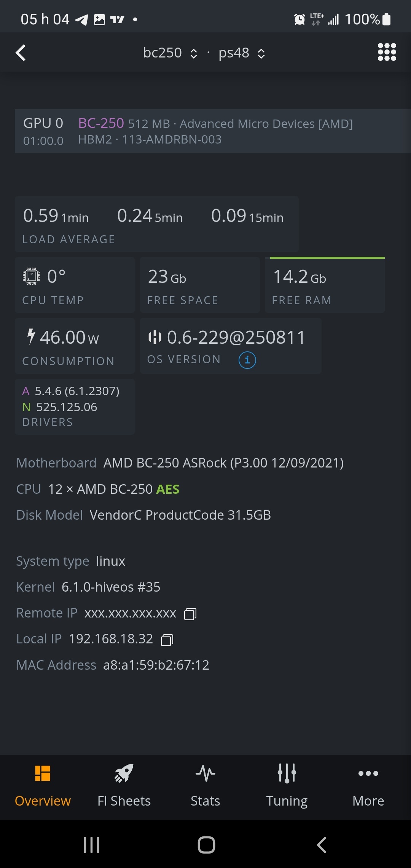Expand the bc250 farm selector

tap(170, 53)
